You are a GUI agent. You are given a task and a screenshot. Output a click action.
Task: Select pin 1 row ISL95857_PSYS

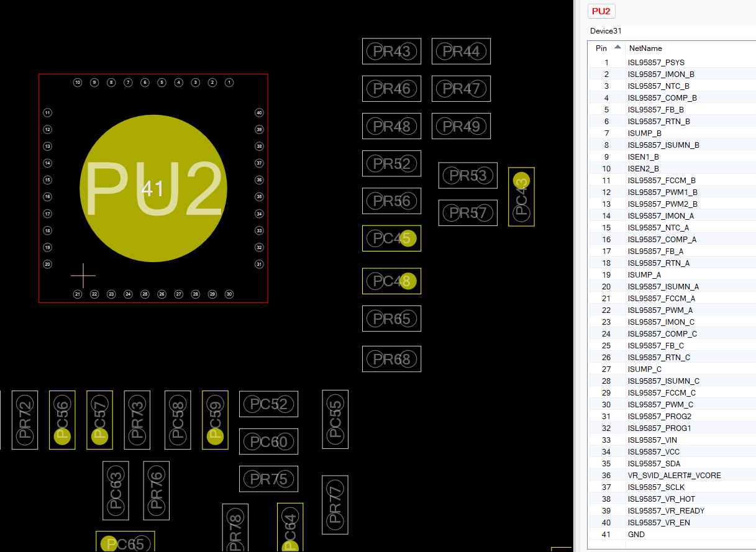click(672, 62)
